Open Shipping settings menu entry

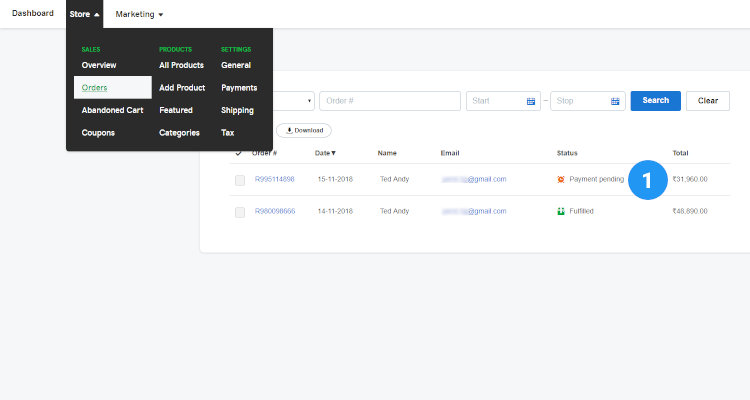[x=237, y=110]
